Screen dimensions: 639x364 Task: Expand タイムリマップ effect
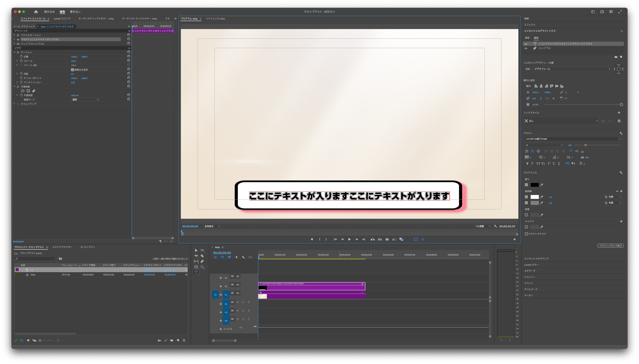pos(14,104)
